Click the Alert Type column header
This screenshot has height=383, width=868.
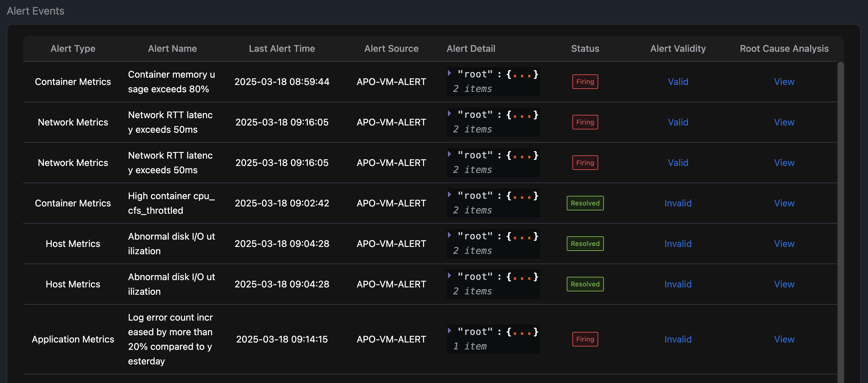click(x=73, y=48)
